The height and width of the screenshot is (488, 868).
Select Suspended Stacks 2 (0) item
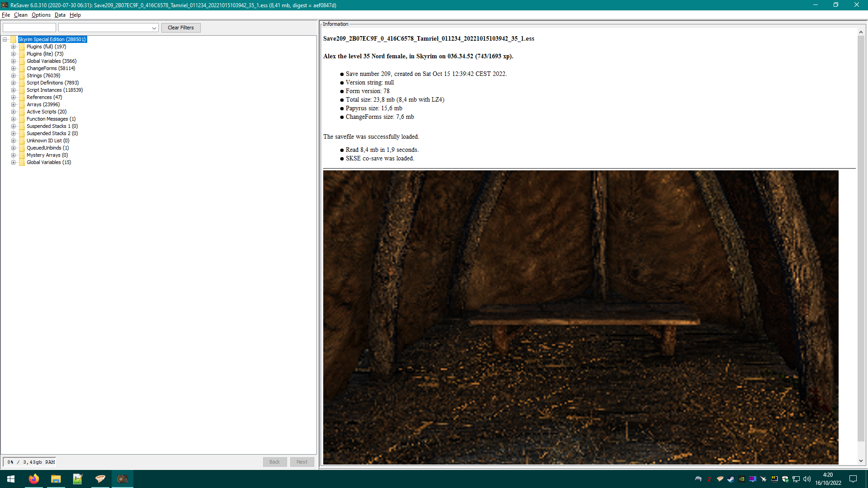coord(52,133)
